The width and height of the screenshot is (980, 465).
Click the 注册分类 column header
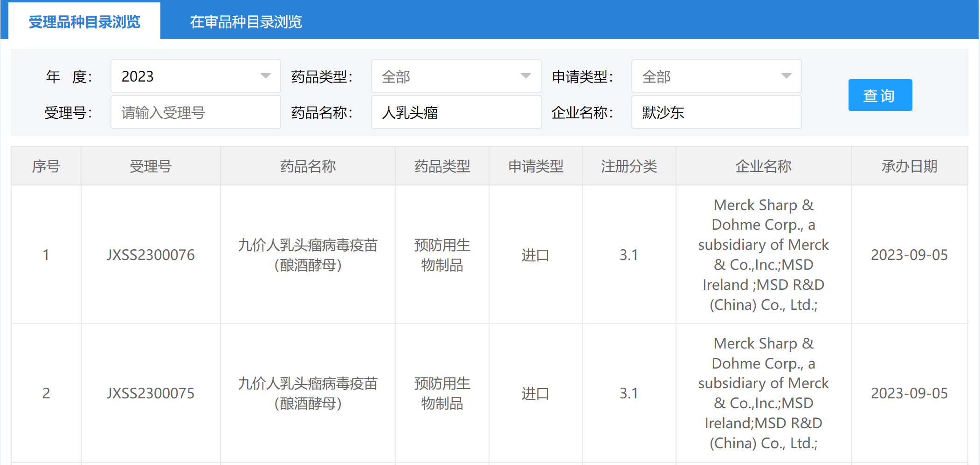628,166
